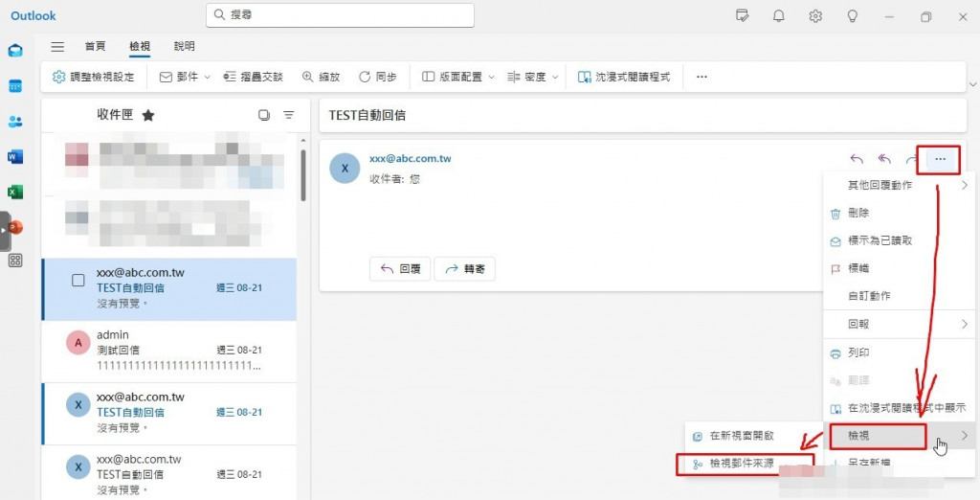Open the My Day note icon

point(743,16)
